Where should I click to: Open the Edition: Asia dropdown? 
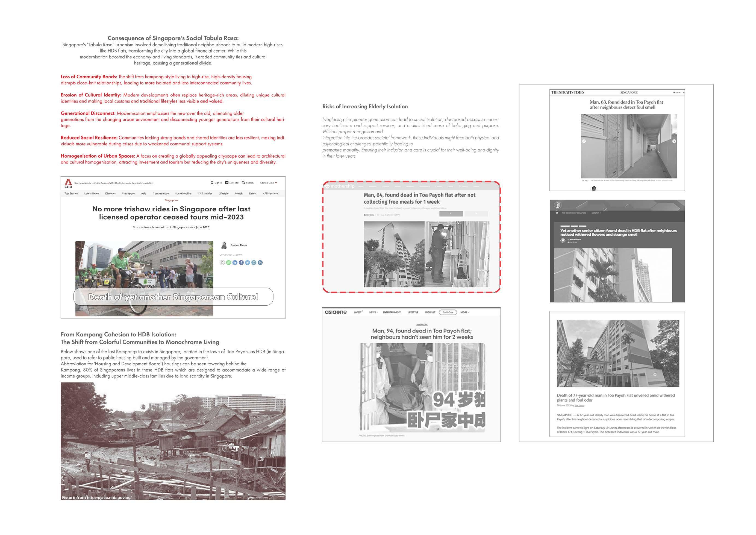(269, 183)
